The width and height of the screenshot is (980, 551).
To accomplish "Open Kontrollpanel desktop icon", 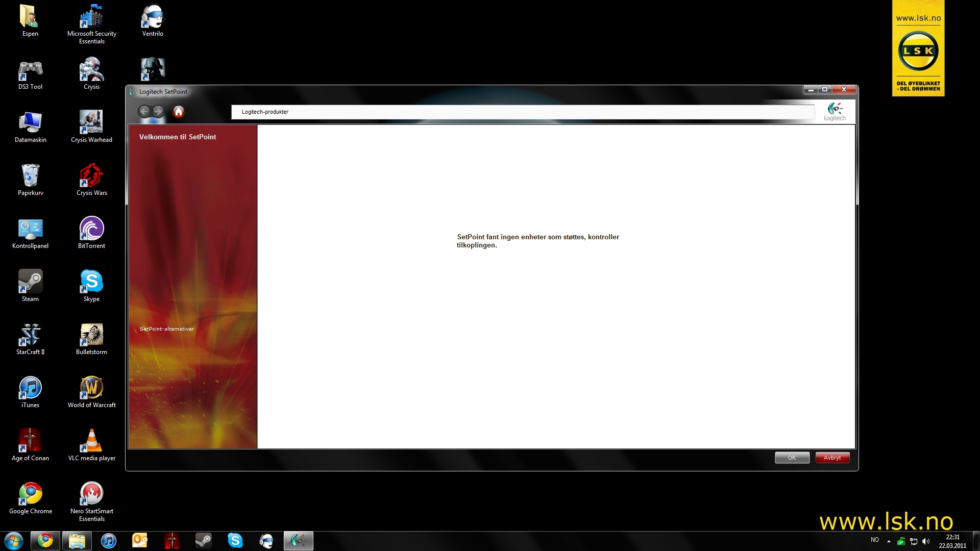I will click(x=30, y=233).
